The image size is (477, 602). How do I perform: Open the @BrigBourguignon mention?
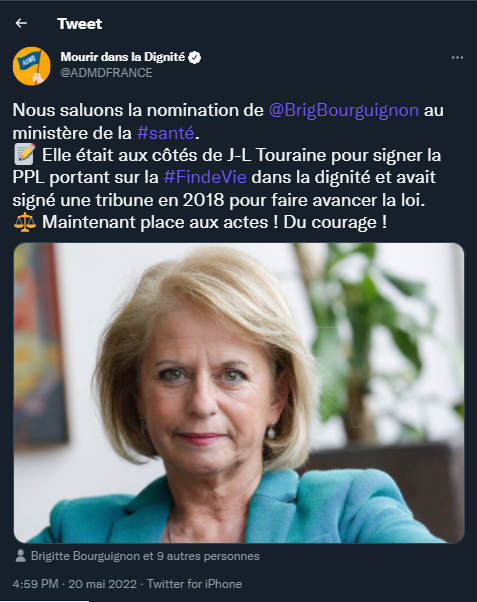pyautogui.click(x=343, y=110)
